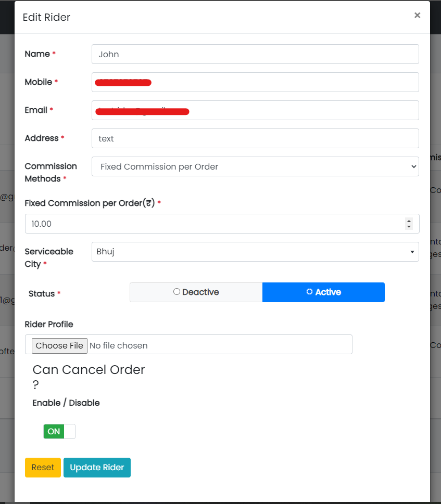Toggle the Can Cancel Order ON switch
441x504 pixels.
click(59, 431)
